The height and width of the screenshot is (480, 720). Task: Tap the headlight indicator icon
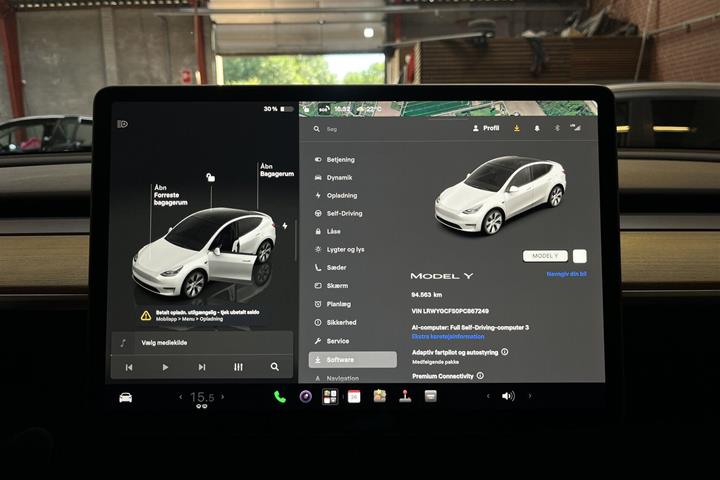coord(123,124)
